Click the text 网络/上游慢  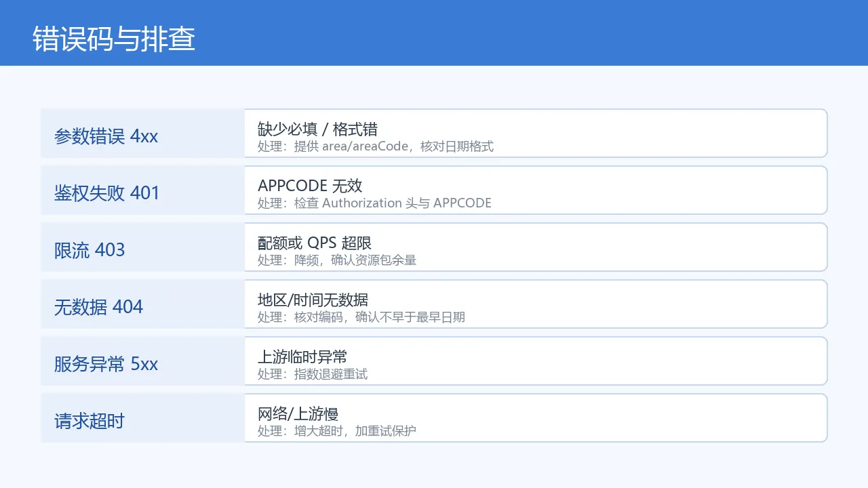pos(298,413)
